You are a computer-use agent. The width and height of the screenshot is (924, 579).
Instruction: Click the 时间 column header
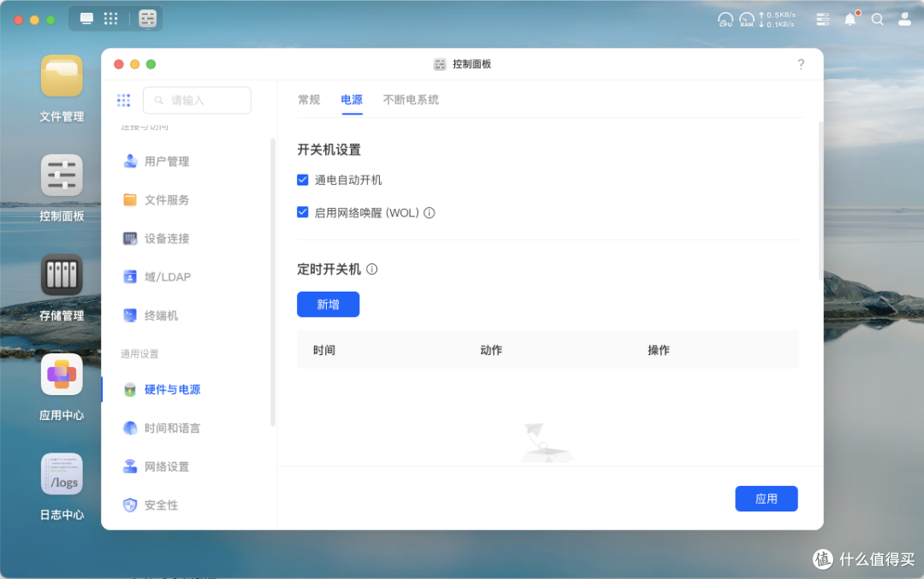pos(324,350)
